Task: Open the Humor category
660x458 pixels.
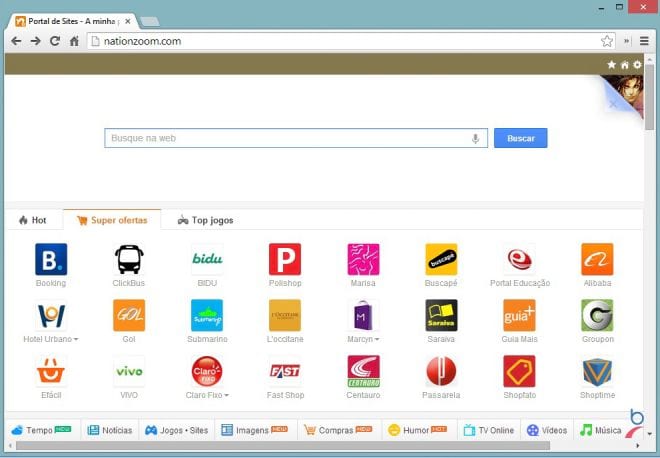Action: click(x=418, y=430)
